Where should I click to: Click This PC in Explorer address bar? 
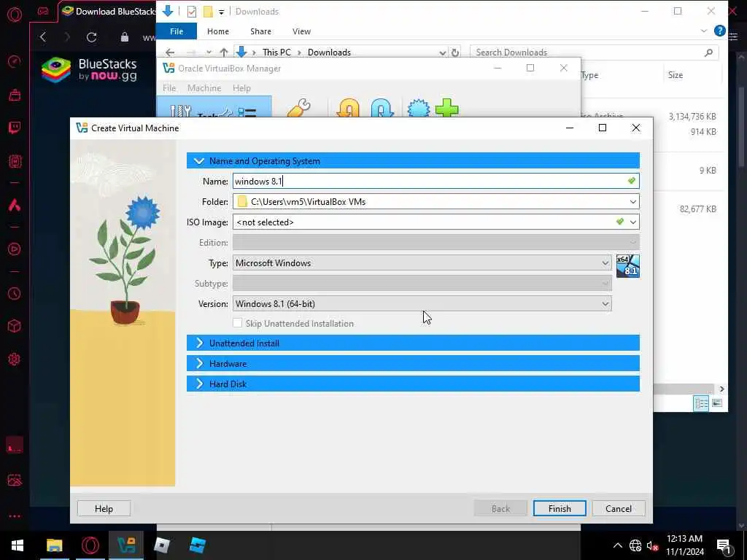(x=276, y=52)
